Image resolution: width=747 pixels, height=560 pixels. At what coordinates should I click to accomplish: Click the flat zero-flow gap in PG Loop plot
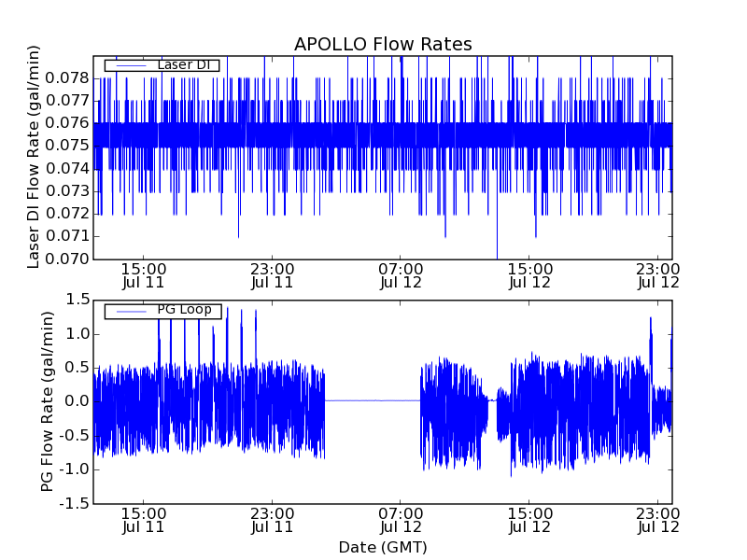[x=372, y=400]
